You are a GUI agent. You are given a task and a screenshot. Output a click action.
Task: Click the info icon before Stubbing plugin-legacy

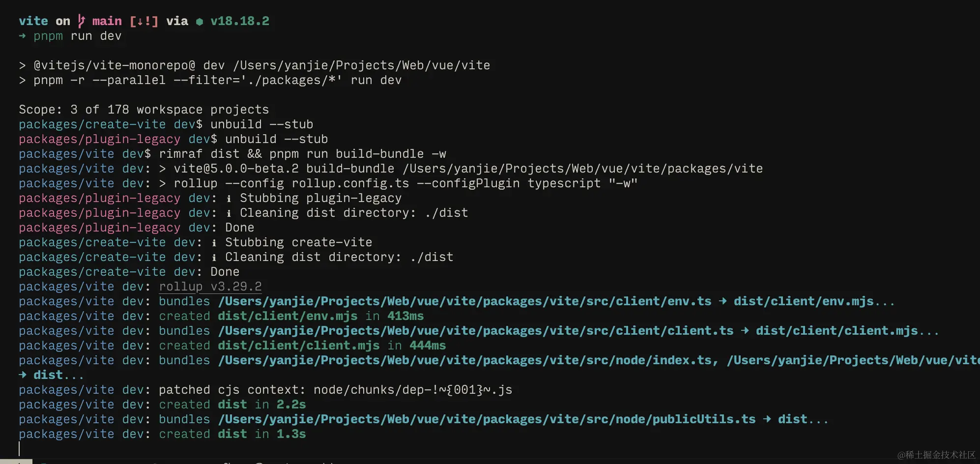point(229,199)
